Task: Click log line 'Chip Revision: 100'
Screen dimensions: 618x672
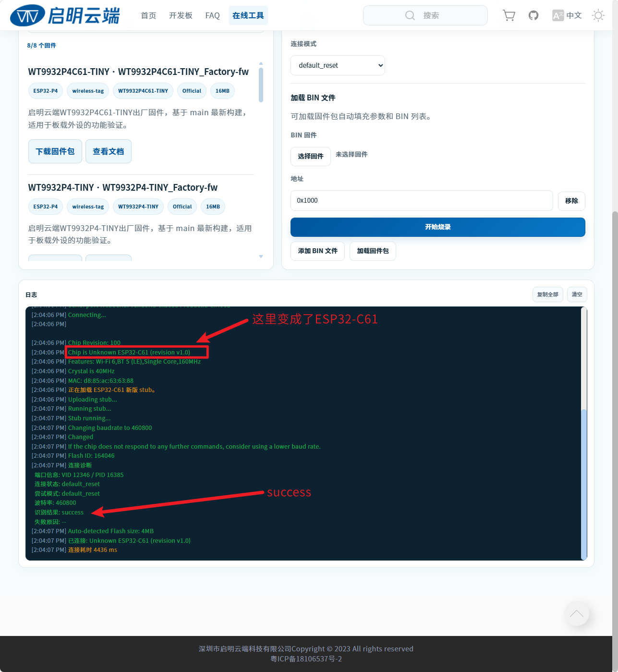Action: pos(94,342)
